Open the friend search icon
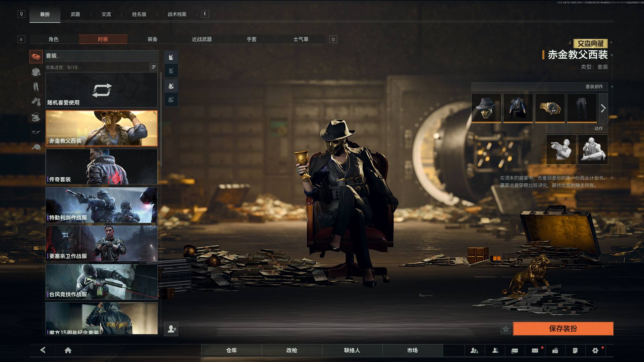The width and height of the screenshot is (644, 362). (x=474, y=350)
